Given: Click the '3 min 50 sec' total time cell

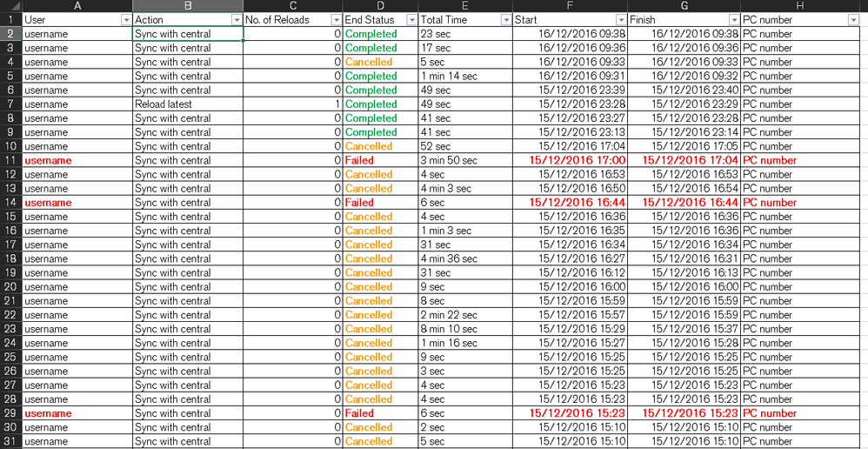Looking at the screenshot, I should pyautogui.click(x=465, y=161).
